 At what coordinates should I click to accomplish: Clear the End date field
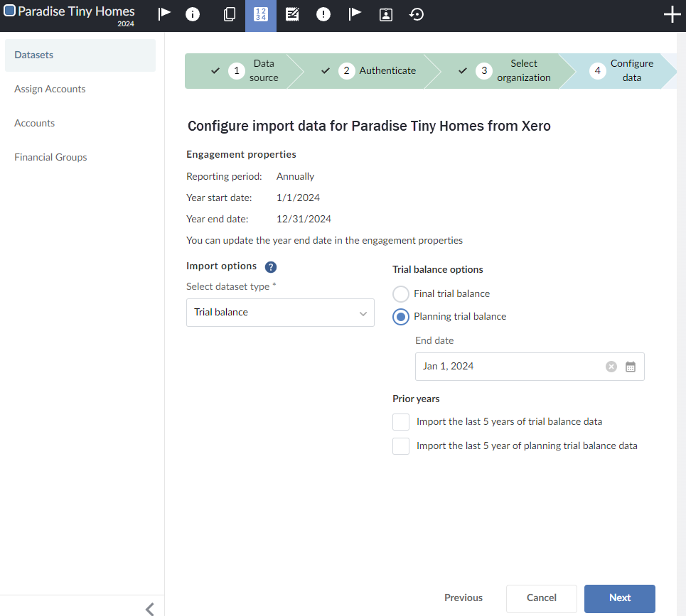pos(611,366)
